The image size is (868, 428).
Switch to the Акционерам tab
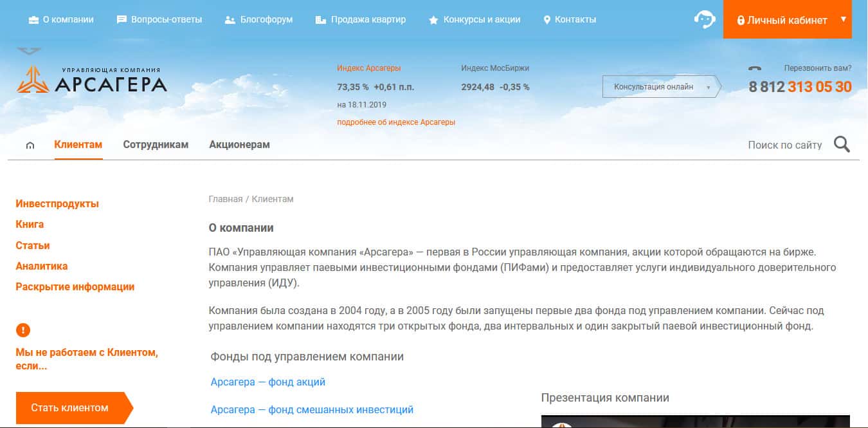239,145
